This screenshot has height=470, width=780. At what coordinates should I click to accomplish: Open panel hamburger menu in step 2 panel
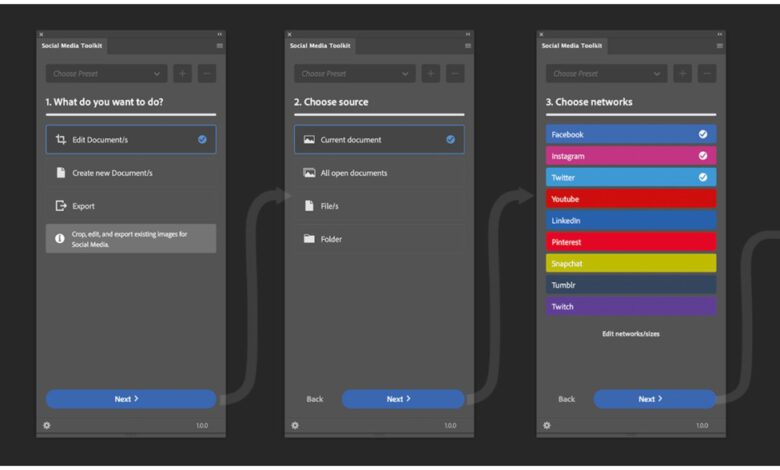(468, 46)
